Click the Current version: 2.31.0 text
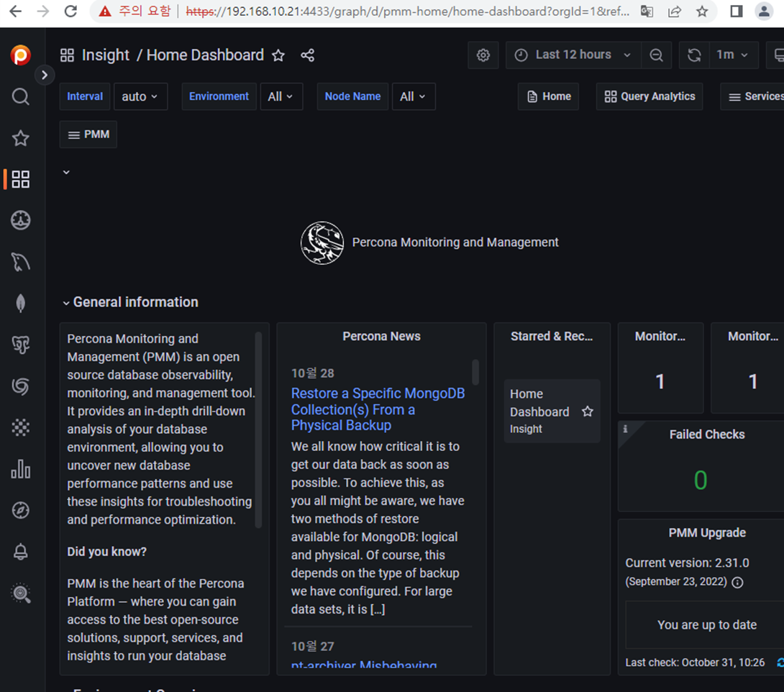 point(687,563)
